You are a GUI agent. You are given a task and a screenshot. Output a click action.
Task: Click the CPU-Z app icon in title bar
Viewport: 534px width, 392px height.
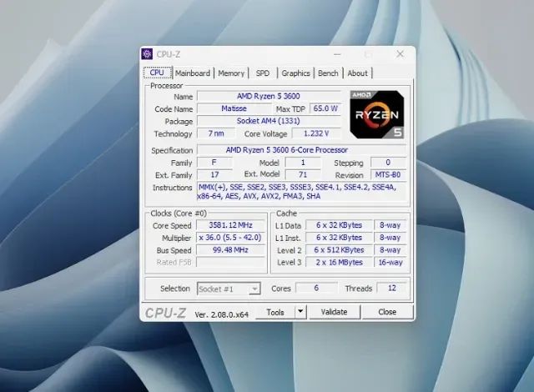pos(148,54)
